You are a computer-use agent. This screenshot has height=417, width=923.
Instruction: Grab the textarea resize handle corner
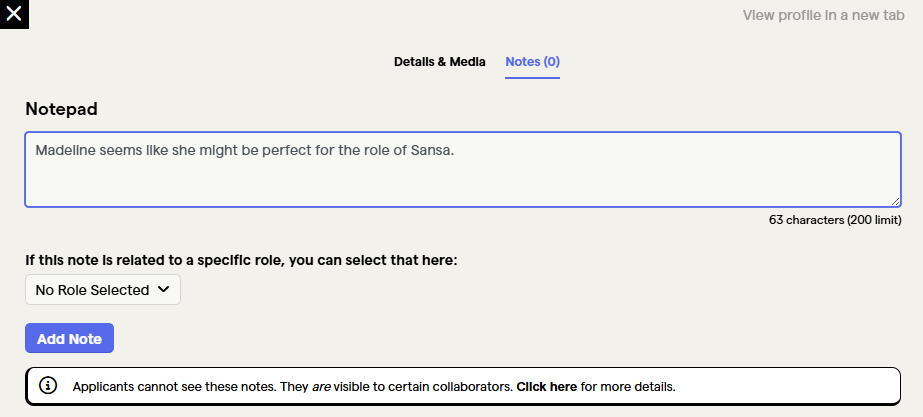coord(895,201)
